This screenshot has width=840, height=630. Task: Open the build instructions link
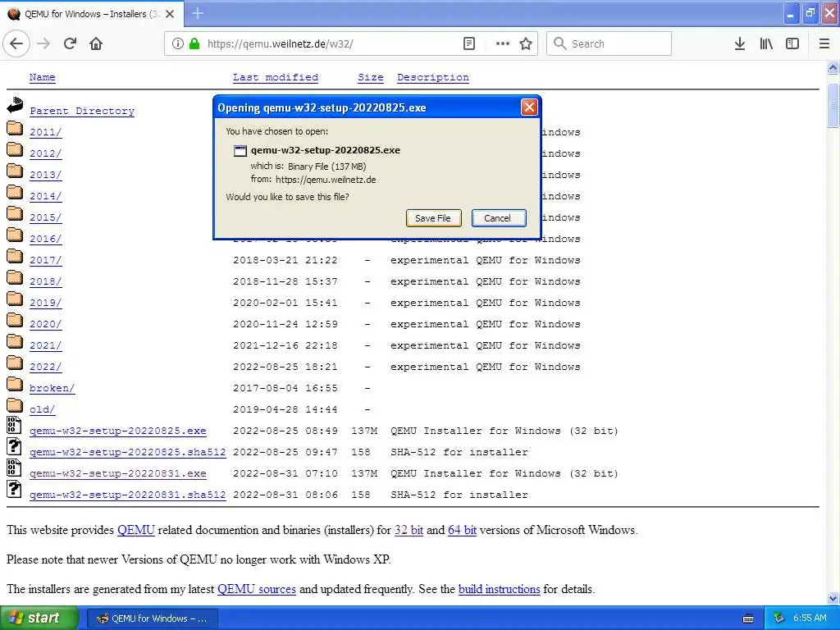(x=500, y=589)
